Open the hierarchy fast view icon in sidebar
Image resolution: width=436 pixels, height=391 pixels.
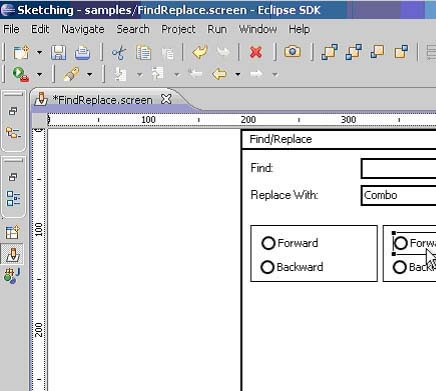(x=13, y=133)
